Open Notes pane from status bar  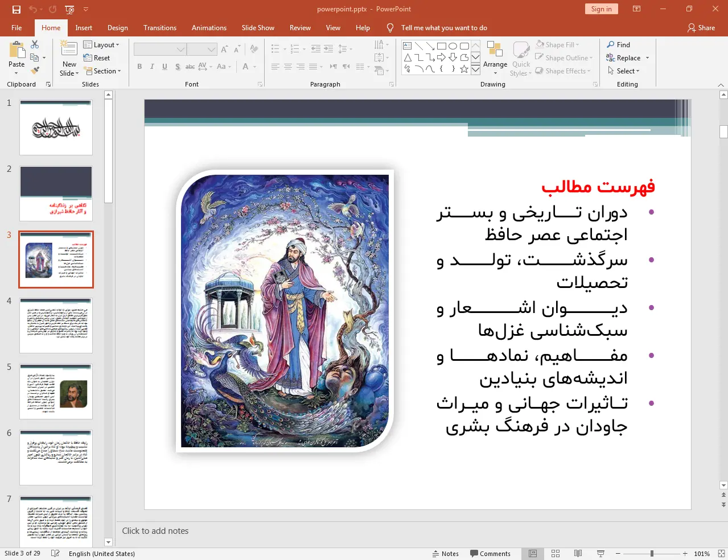[x=446, y=554]
